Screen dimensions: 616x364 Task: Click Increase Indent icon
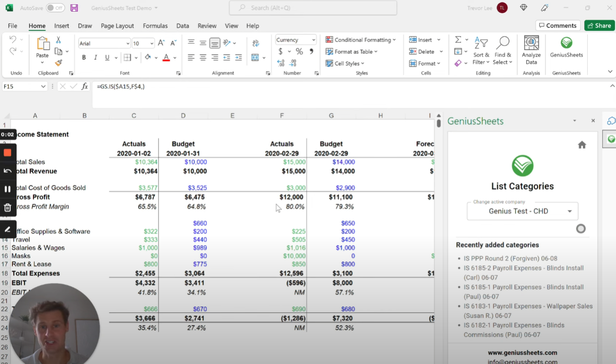pyautogui.click(x=238, y=58)
